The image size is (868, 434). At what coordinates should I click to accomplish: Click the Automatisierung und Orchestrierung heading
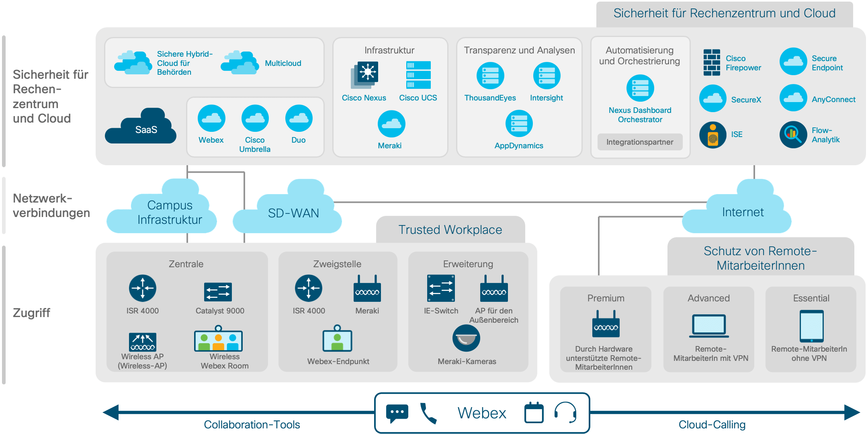[640, 55]
